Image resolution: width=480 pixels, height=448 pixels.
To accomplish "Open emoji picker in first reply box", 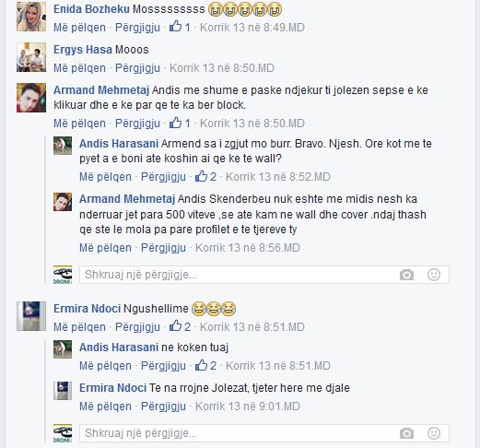I will pyautogui.click(x=434, y=275).
